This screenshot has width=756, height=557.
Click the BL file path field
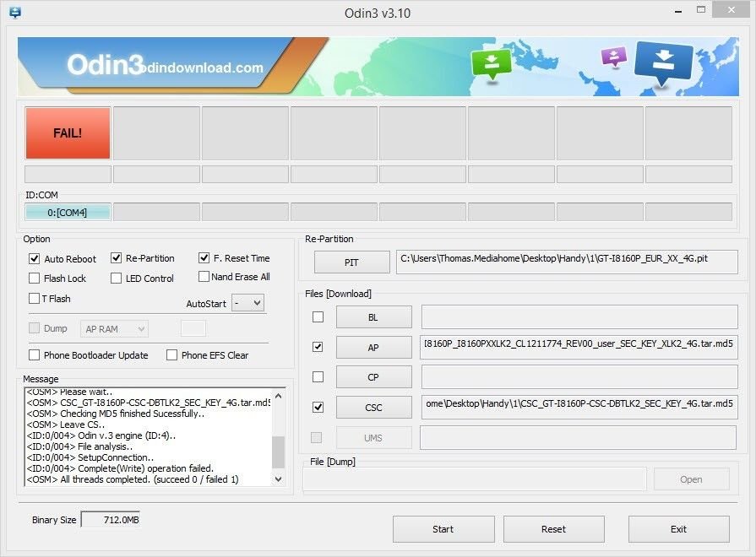579,316
